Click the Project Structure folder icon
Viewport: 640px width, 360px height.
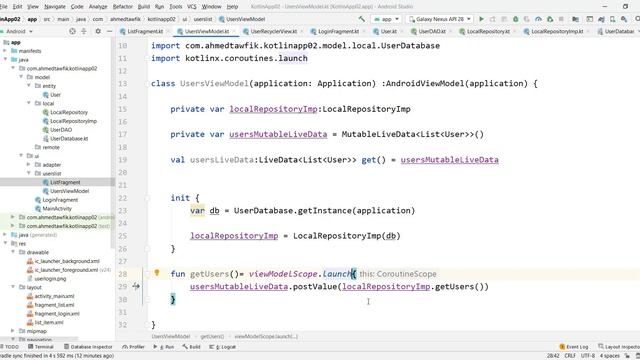[575, 19]
